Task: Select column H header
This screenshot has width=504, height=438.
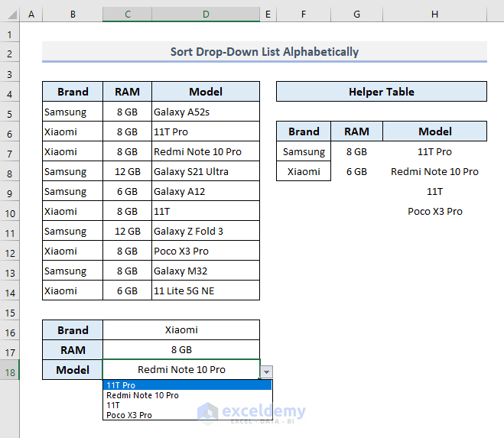Action: 434,15
